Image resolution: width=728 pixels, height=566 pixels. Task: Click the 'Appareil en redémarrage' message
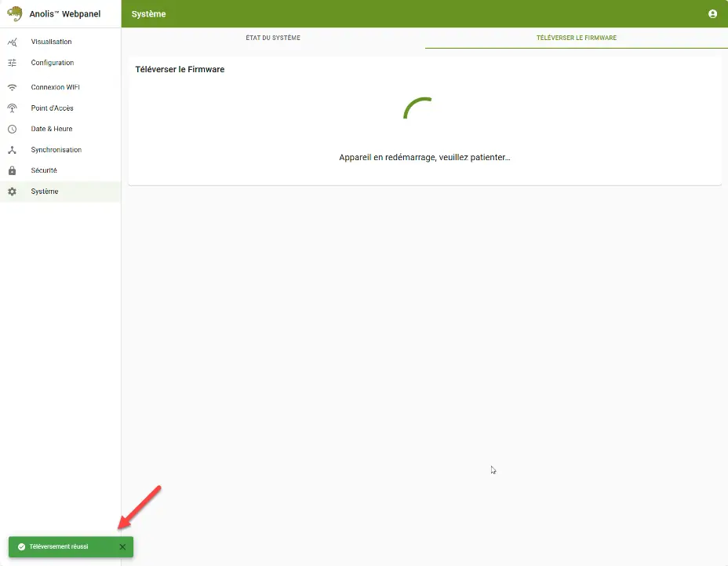pyautogui.click(x=424, y=157)
